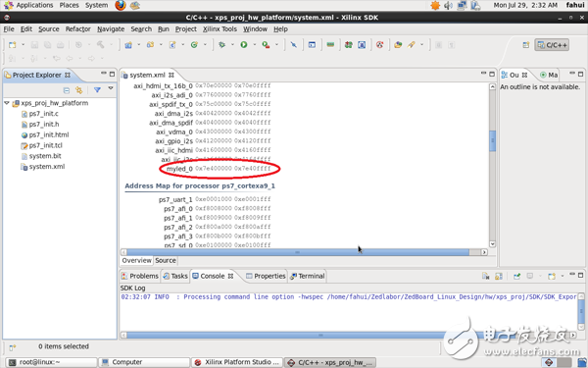Select ps7_init.tcl file
This screenshot has height=368, width=588.
coord(45,145)
